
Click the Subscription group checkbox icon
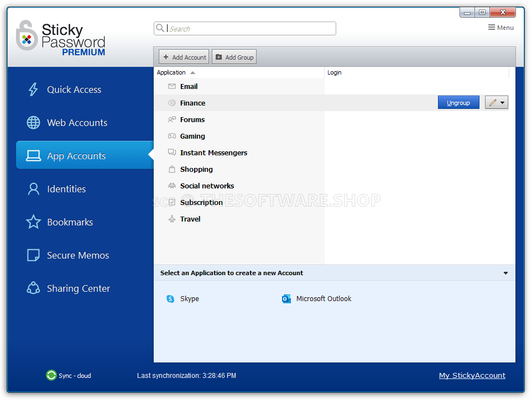click(172, 202)
